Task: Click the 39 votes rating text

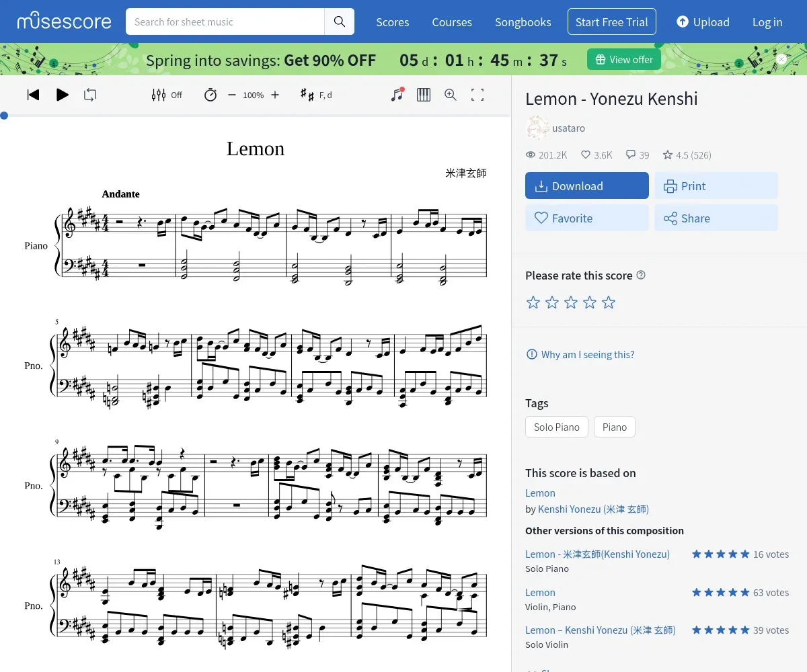Action: pos(771,630)
